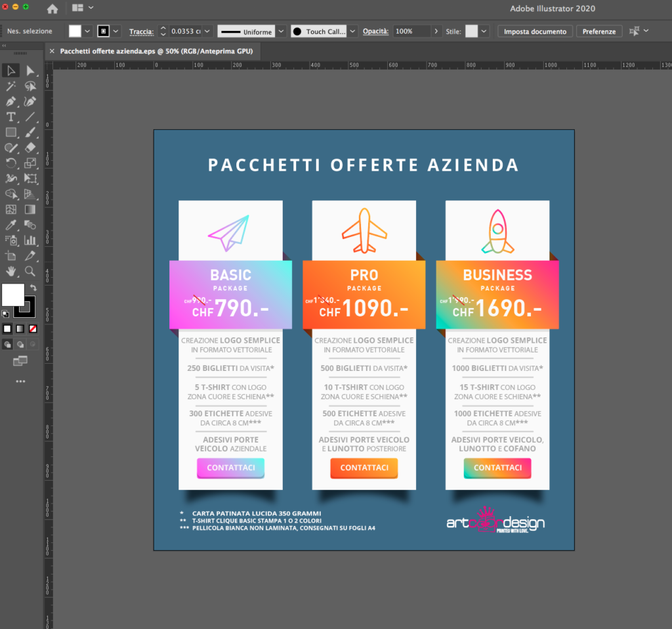Select the Zoom magnifier tool
The width and height of the screenshot is (672, 629).
(30, 271)
